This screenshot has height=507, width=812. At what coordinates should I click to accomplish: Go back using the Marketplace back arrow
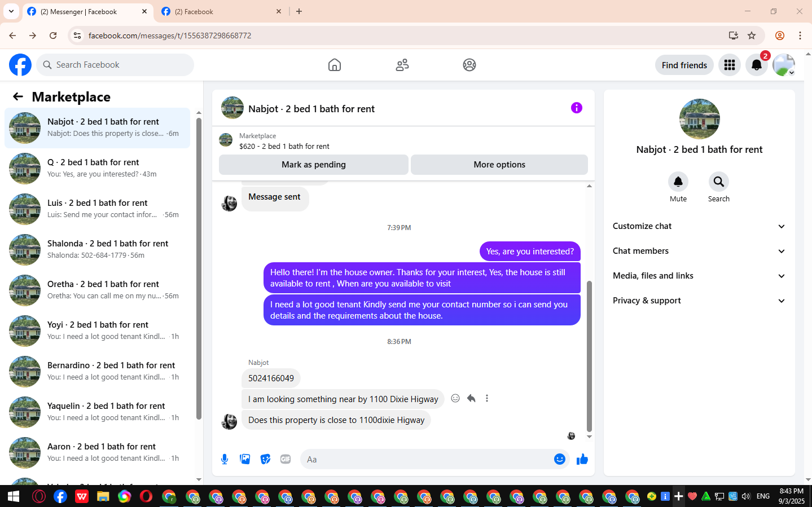tap(18, 96)
